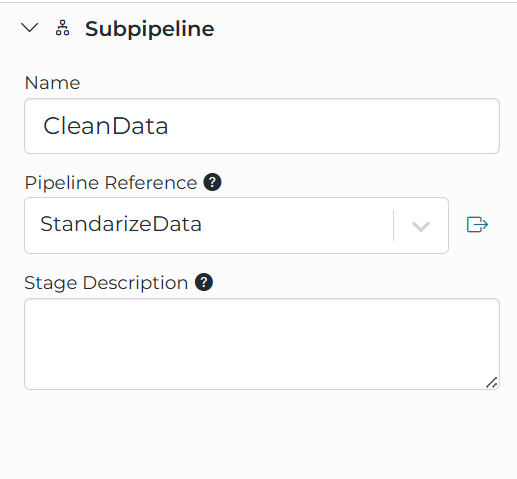Click the Name field containing CleanData
This screenshot has height=479, width=517.
point(262,126)
